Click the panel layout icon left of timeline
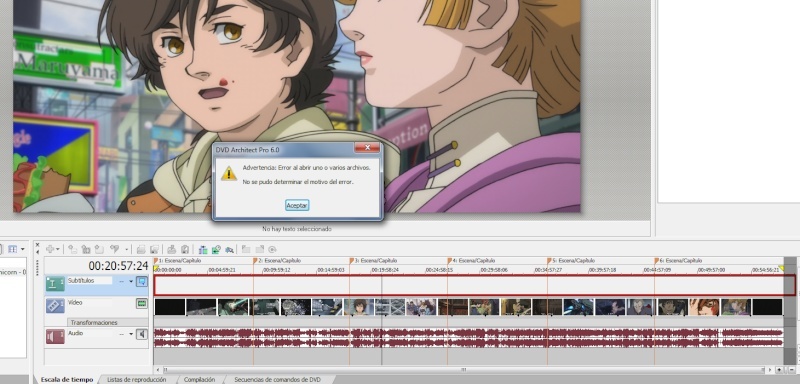The width and height of the screenshot is (800, 384). [x=12, y=249]
